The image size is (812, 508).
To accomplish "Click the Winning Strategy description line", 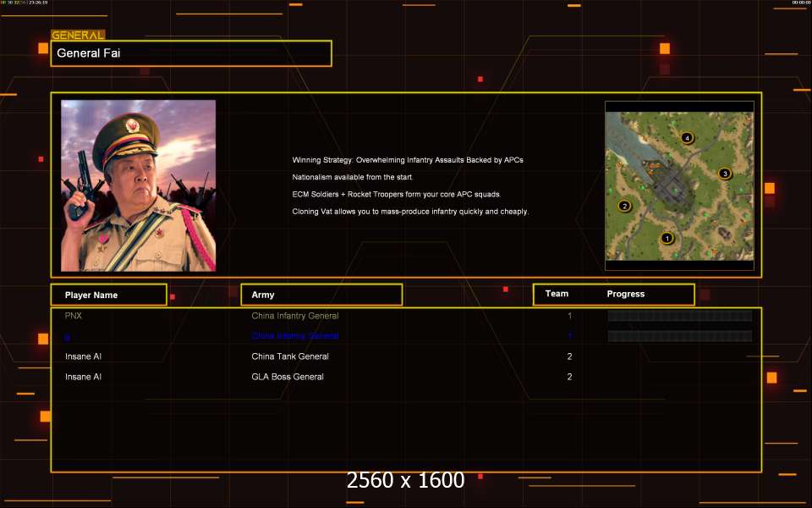I will (408, 160).
